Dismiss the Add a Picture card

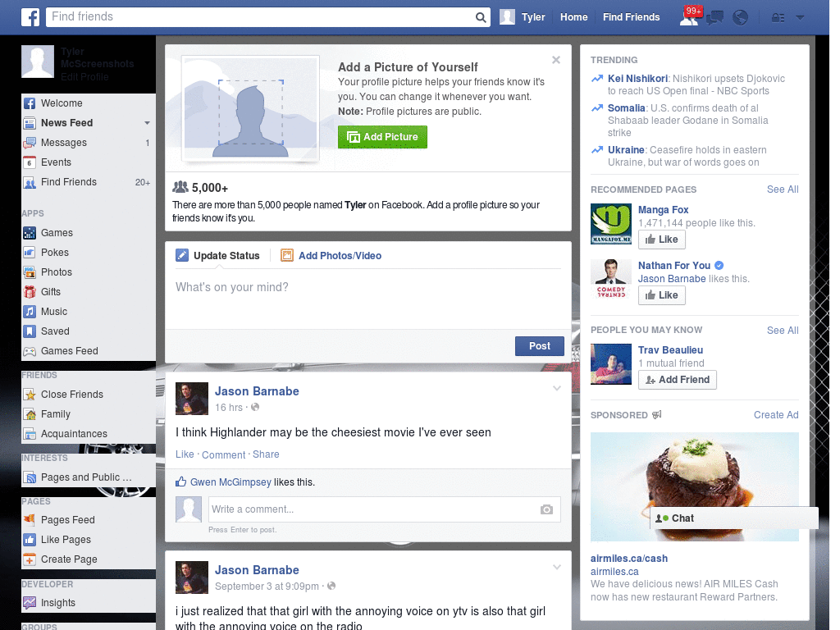pyautogui.click(x=556, y=60)
